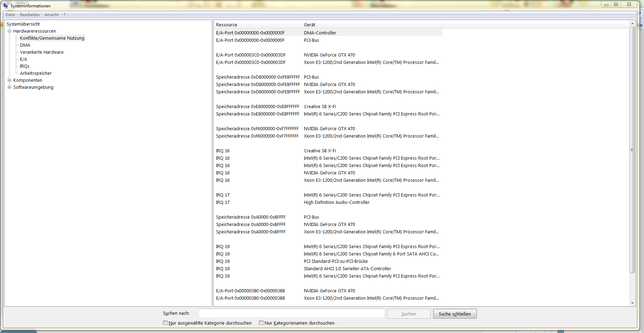
Task: Select Komponenten label in tree
Action: 28,80
